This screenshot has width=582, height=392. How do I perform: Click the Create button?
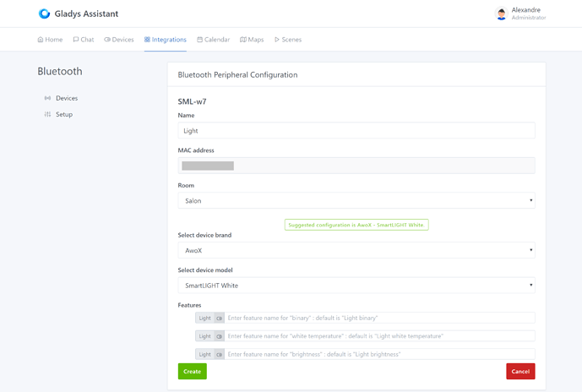coord(193,371)
